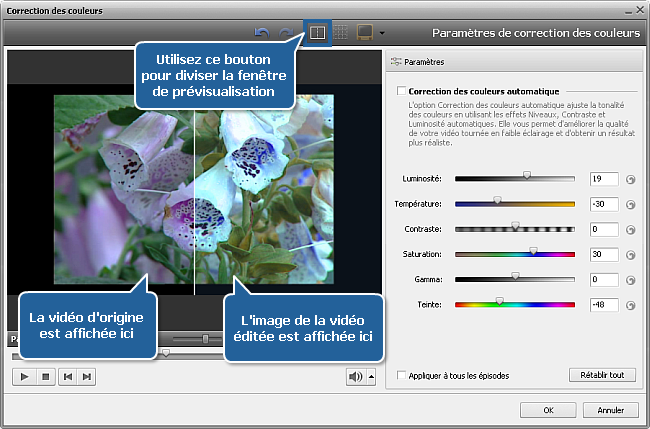This screenshot has height=429, width=650.
Task: Toggle the split preview window button
Action: pyautogui.click(x=315, y=33)
